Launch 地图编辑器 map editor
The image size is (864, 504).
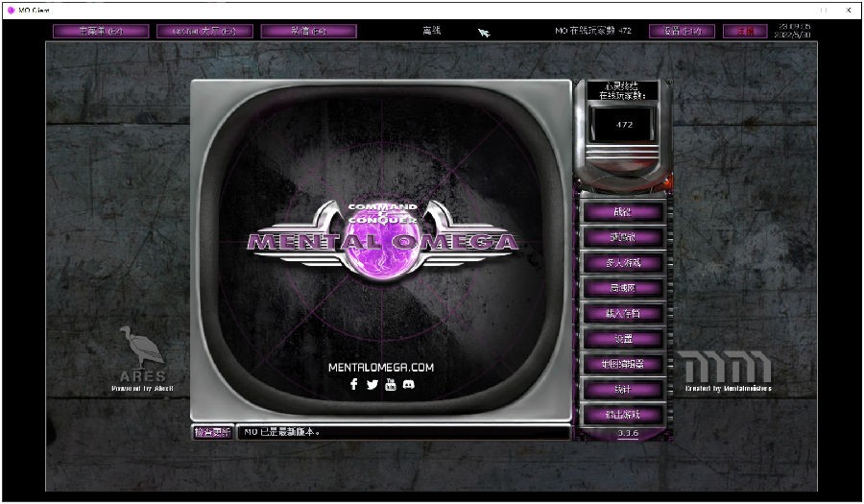623,364
